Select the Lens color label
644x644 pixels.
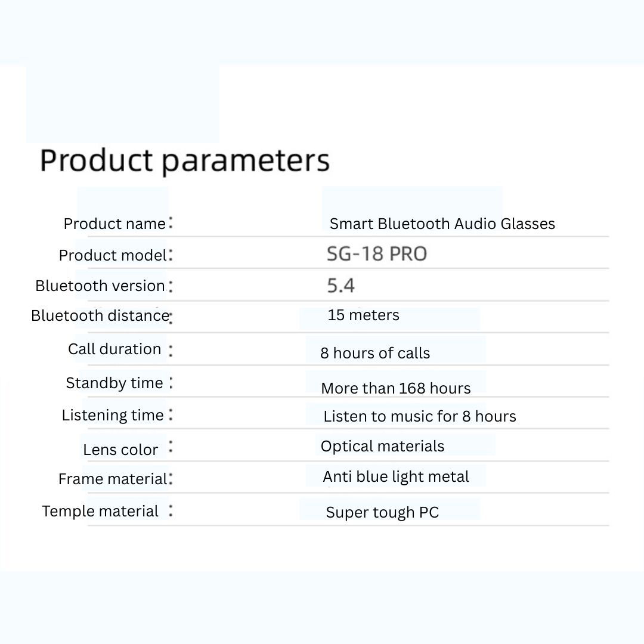(x=120, y=450)
